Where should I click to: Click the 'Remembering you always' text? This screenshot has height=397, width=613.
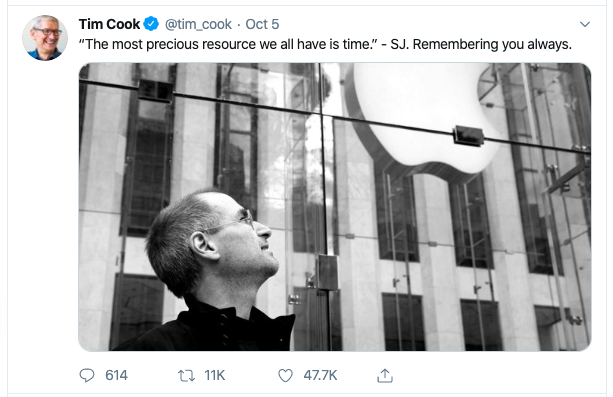(492, 44)
